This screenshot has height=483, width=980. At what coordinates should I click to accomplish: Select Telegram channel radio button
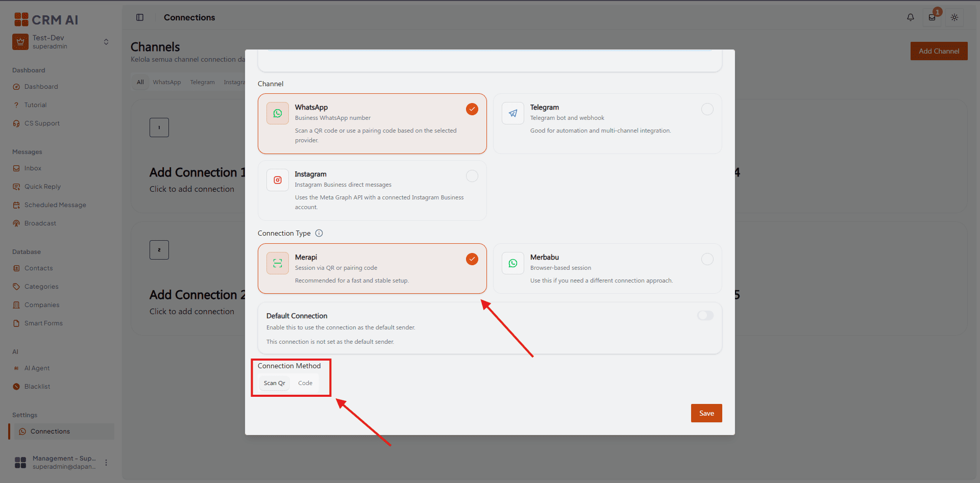(x=707, y=109)
